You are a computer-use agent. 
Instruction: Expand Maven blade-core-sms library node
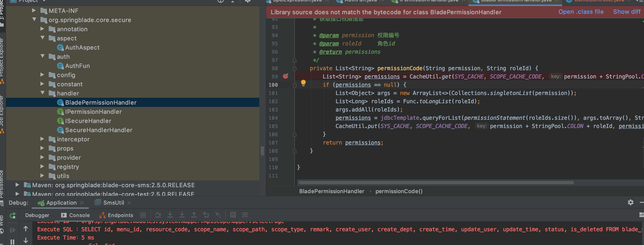[x=17, y=185]
